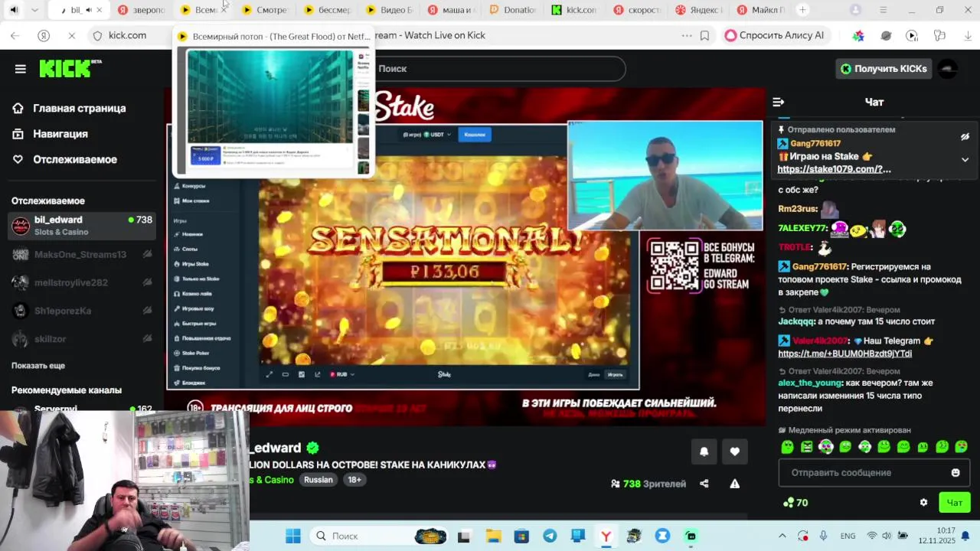Viewport: 980px width, 551px height.
Task: Open emoji picker in chat input
Action: point(955,473)
